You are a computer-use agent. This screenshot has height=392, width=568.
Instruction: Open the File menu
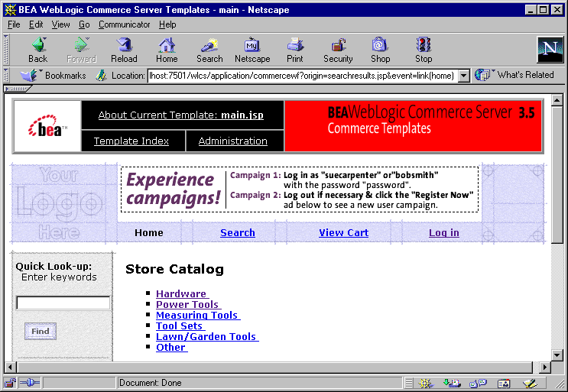[x=14, y=24]
